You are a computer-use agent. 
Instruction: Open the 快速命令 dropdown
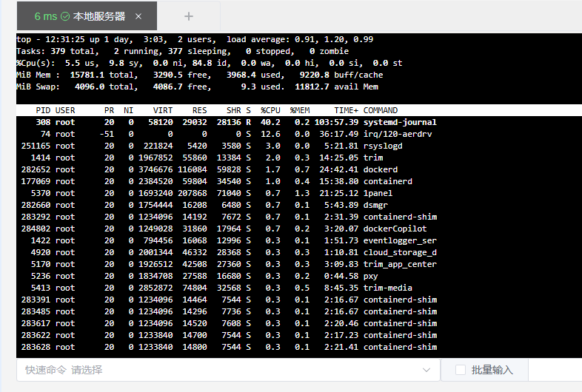(x=228, y=370)
